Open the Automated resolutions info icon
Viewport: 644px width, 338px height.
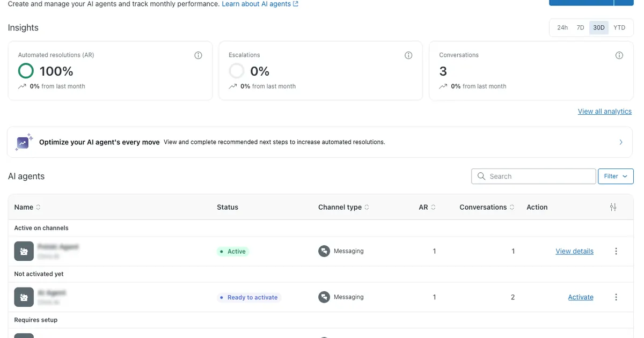pyautogui.click(x=198, y=55)
